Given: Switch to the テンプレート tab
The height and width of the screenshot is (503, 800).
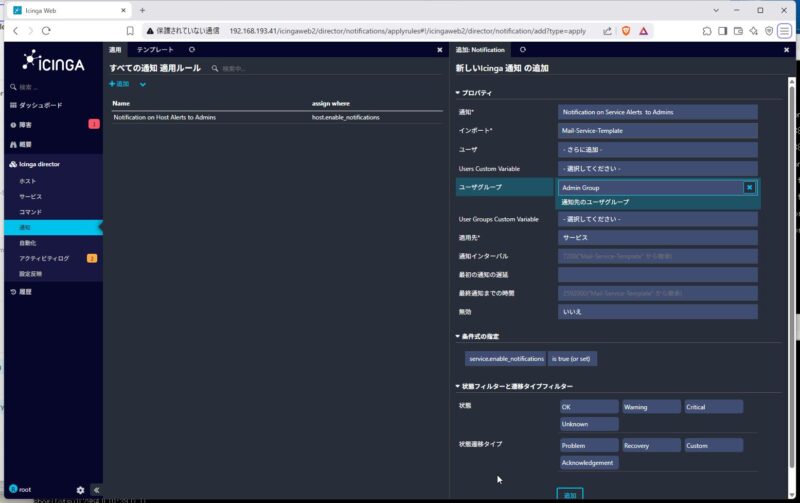Looking at the screenshot, I should (x=155, y=49).
